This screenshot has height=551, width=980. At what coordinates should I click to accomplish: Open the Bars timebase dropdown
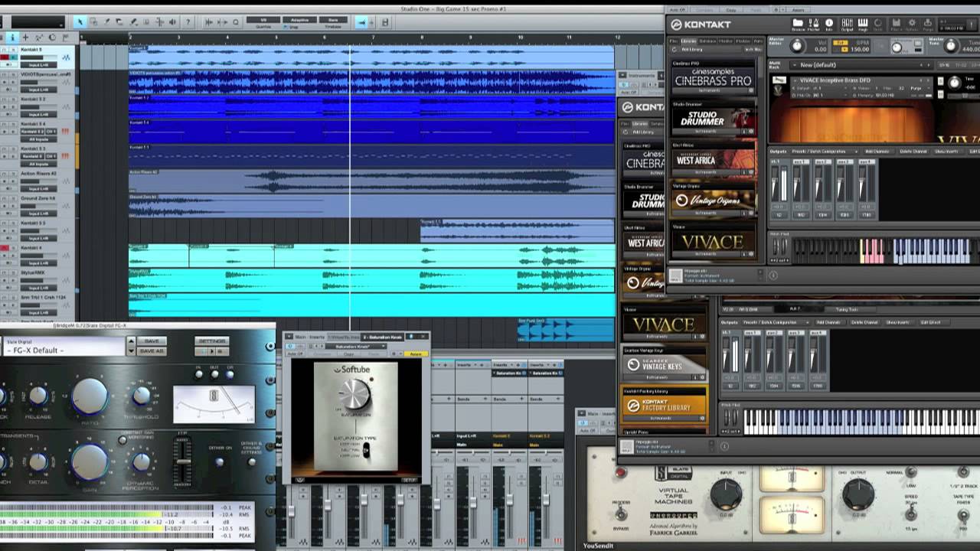click(x=333, y=20)
